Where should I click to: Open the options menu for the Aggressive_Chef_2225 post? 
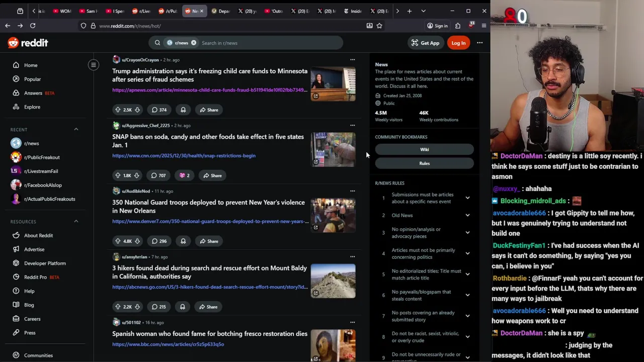click(x=352, y=125)
